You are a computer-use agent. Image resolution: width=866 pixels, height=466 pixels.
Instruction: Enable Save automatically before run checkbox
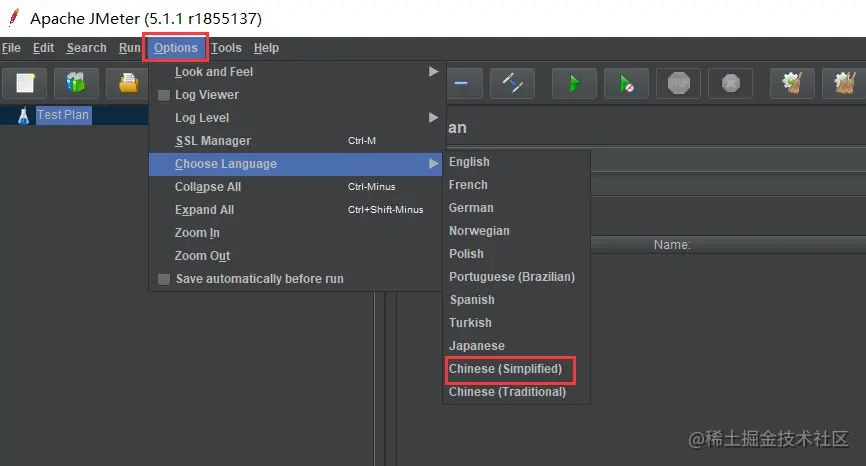163,279
